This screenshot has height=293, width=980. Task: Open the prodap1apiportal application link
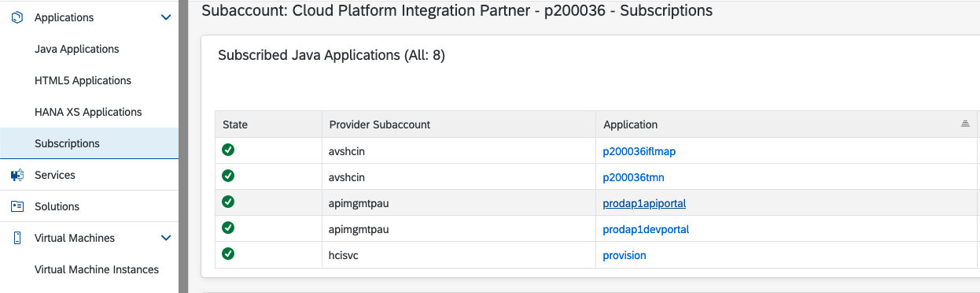tap(644, 203)
